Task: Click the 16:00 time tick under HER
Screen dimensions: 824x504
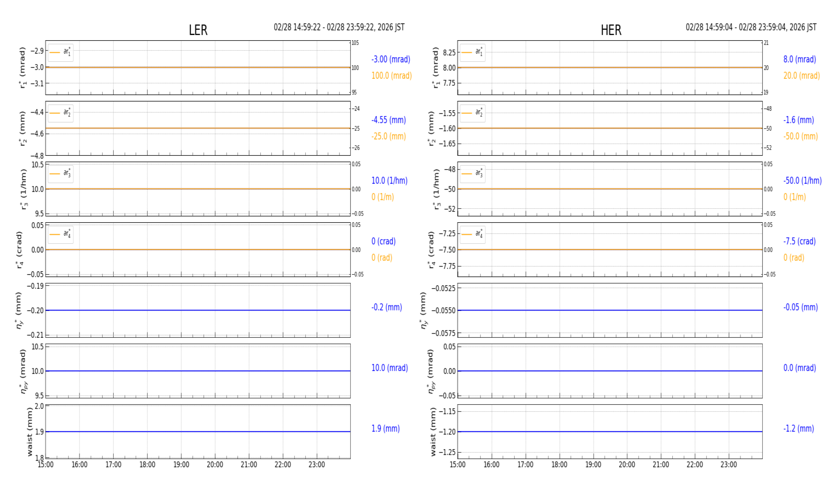Action: tap(491, 465)
